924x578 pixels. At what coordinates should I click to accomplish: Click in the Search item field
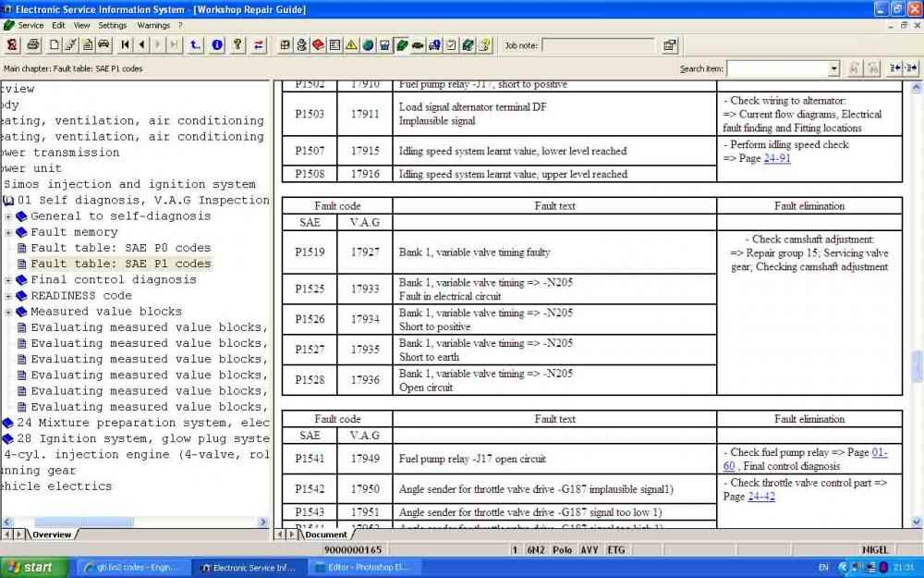(x=777, y=69)
